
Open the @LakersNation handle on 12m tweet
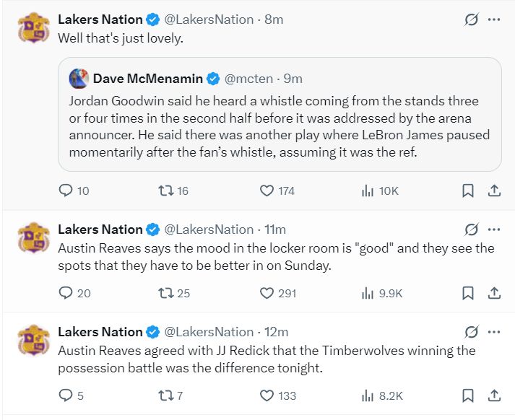pos(209,332)
